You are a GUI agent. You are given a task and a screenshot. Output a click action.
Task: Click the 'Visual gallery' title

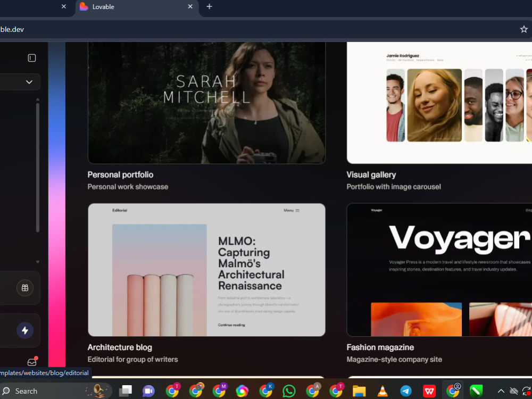coord(371,174)
